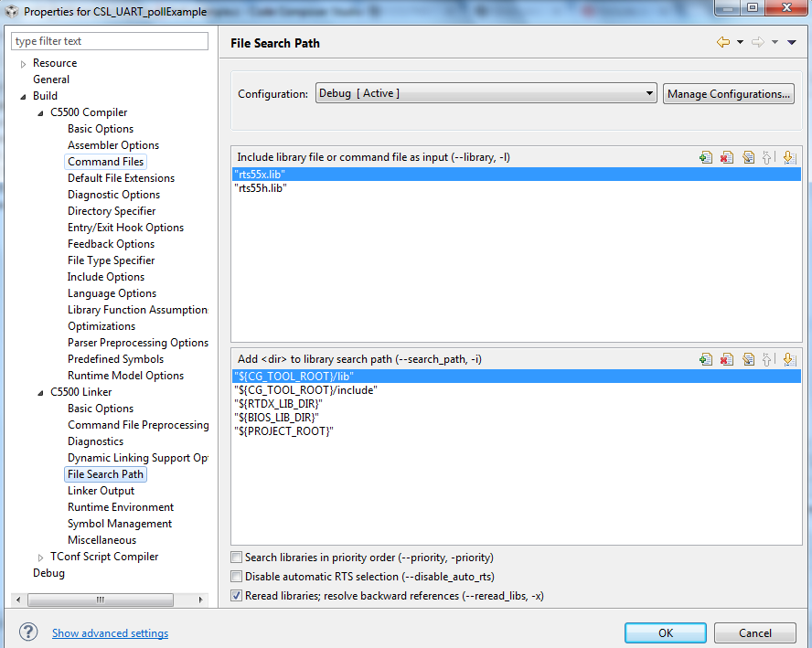Viewport: 812px width, 648px height.
Task: Select Assembler Options page
Action: (x=112, y=145)
